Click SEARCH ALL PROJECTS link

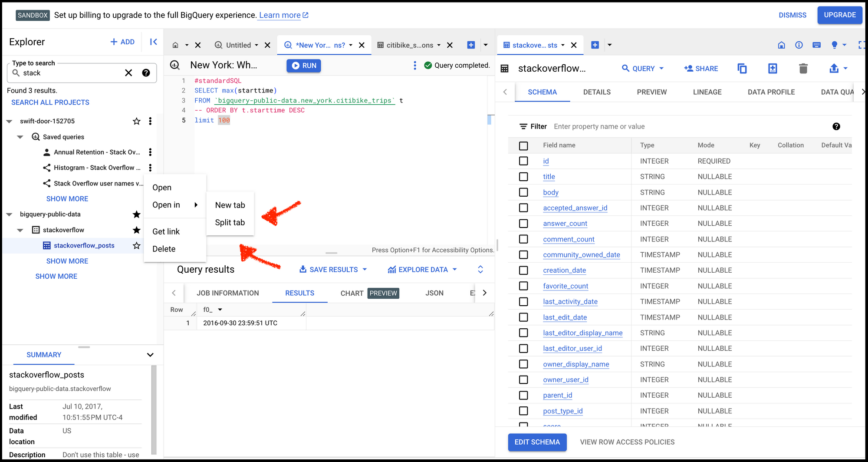(x=50, y=102)
